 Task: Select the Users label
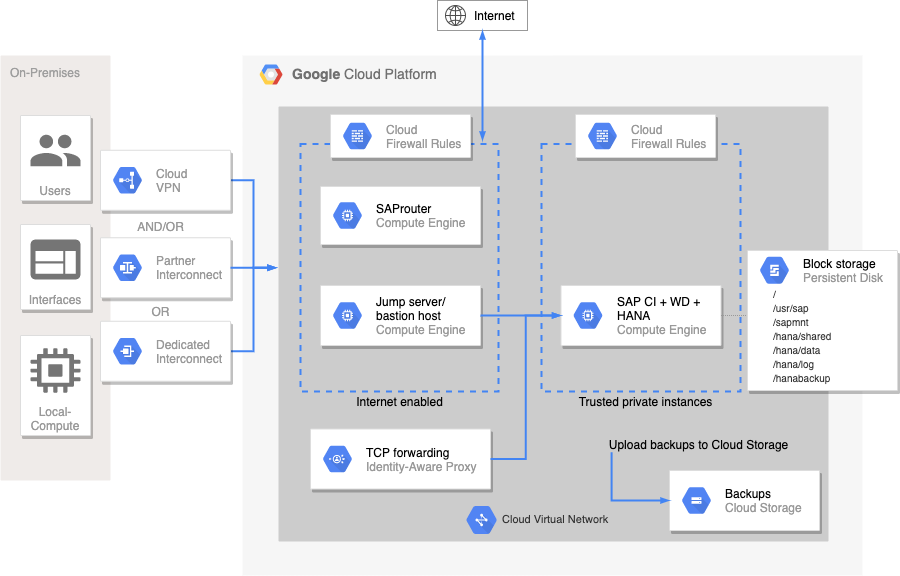(55, 191)
